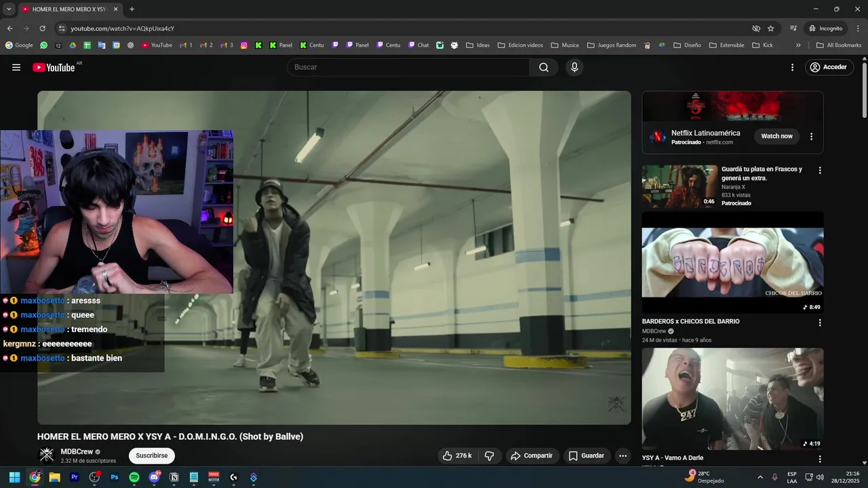Click Suscribirse button

coord(152,455)
